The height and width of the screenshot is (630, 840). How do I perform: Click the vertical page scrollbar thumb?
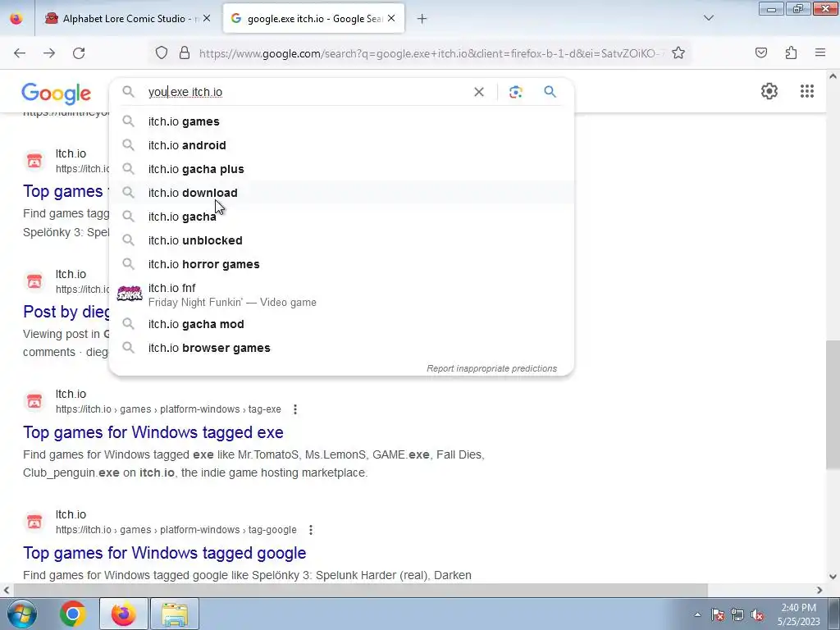tap(832, 405)
